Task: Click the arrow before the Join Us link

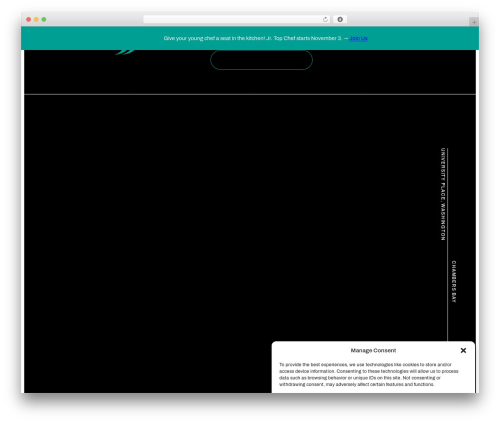Action: (x=346, y=38)
